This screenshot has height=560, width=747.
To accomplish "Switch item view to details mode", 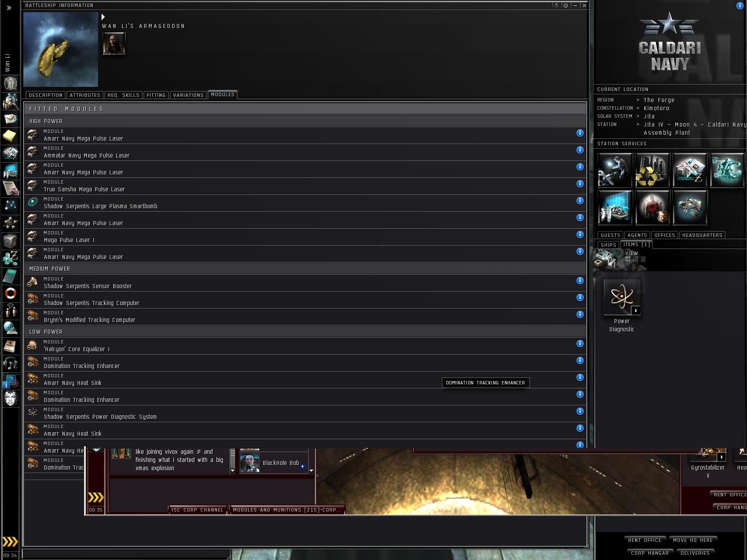I will tap(636, 260).
